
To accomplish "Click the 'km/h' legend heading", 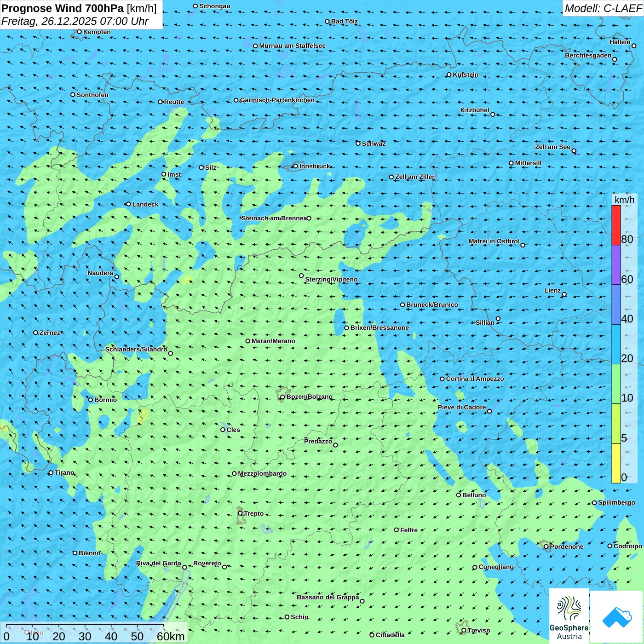I will (x=624, y=200).
